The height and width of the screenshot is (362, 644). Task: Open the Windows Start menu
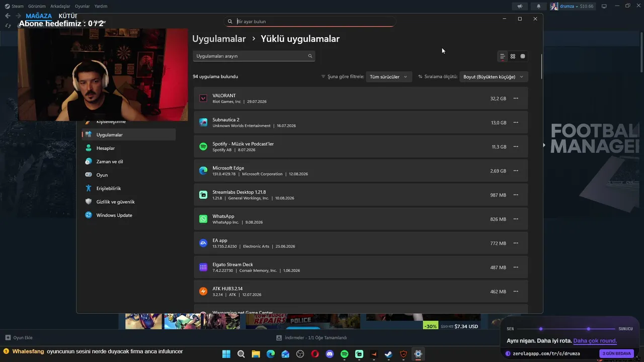[x=226, y=354]
